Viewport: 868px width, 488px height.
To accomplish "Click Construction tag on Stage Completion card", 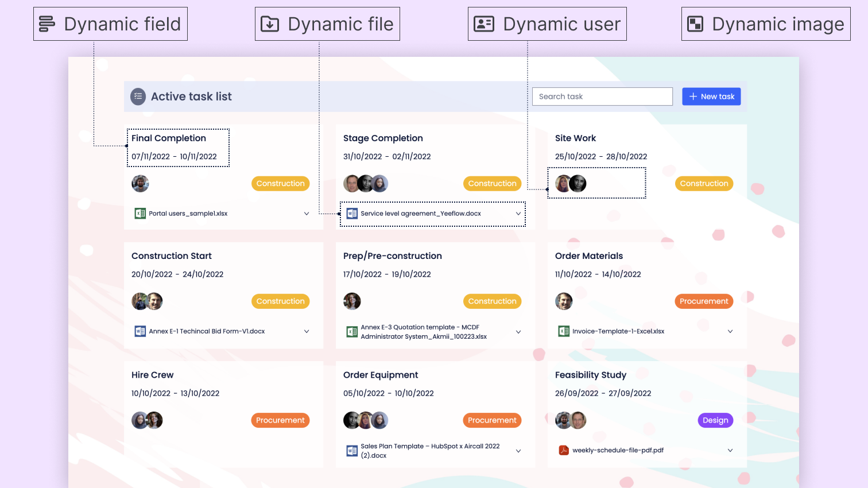I will click(492, 184).
